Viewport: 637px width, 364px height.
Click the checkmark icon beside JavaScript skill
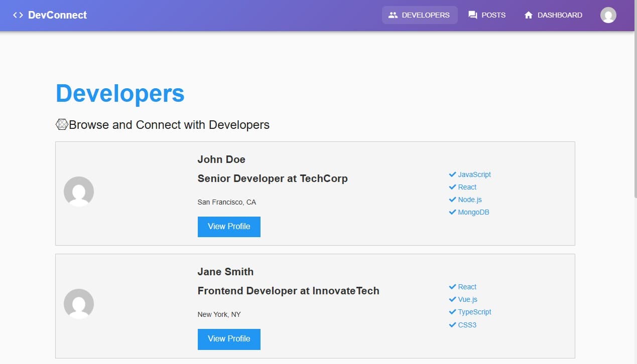pos(452,174)
